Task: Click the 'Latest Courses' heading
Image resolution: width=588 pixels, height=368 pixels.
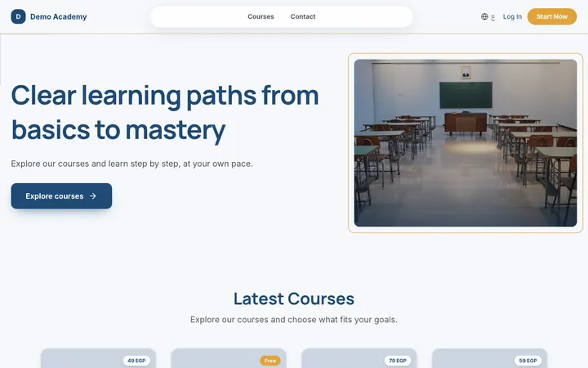Action: point(294,299)
